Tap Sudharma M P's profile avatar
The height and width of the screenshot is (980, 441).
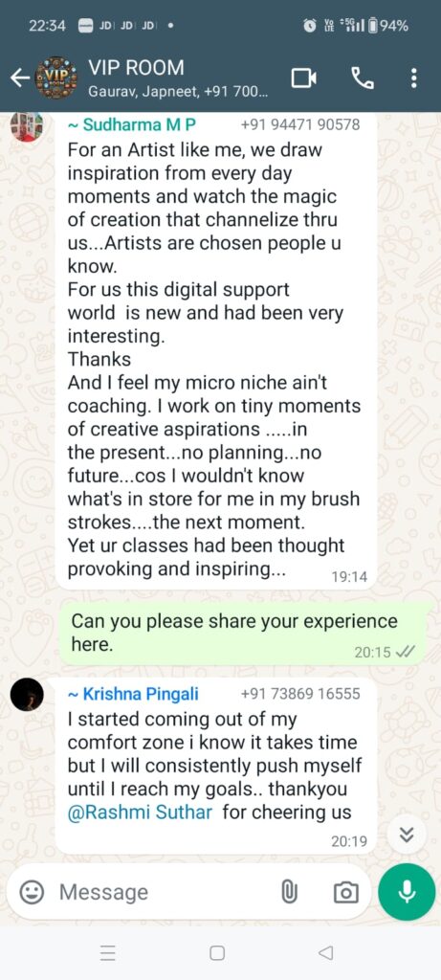(27, 127)
